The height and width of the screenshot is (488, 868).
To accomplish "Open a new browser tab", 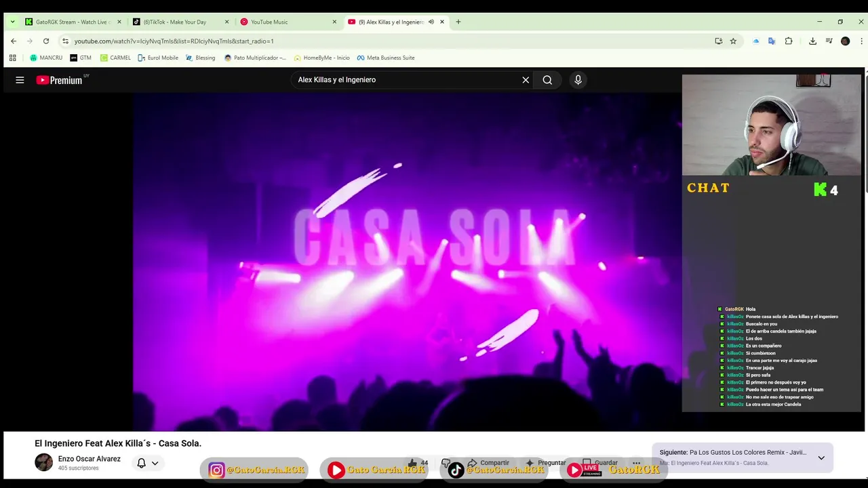I will [458, 22].
